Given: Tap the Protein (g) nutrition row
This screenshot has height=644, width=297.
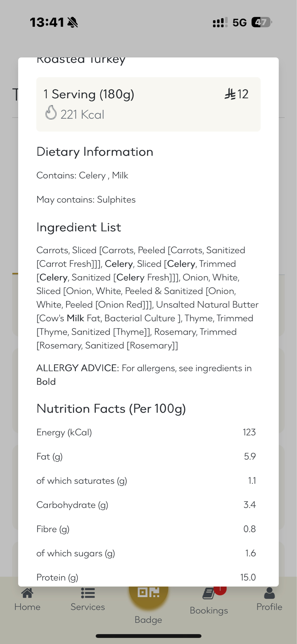Looking at the screenshot, I should [x=146, y=577].
